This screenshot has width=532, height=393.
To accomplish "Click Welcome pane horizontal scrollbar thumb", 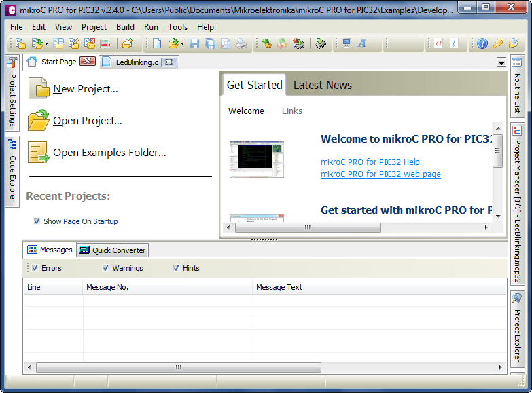I will pos(308,227).
